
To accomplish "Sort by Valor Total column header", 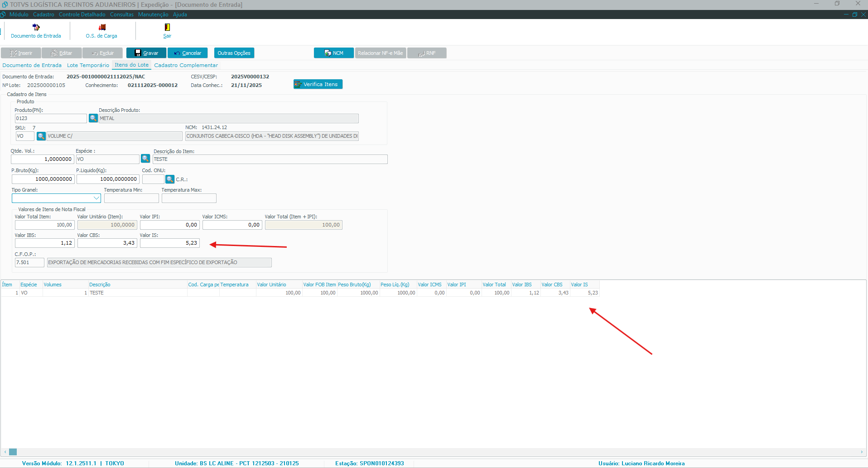I will (x=496, y=285).
